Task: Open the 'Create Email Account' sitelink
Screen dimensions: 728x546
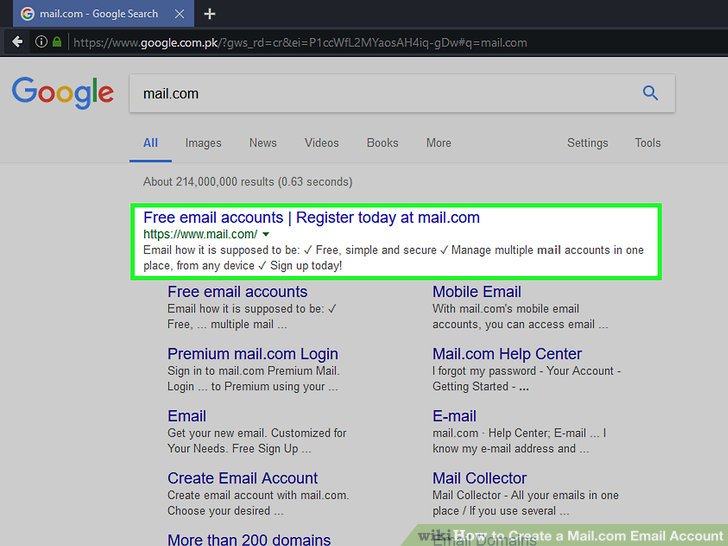Action: click(x=242, y=478)
